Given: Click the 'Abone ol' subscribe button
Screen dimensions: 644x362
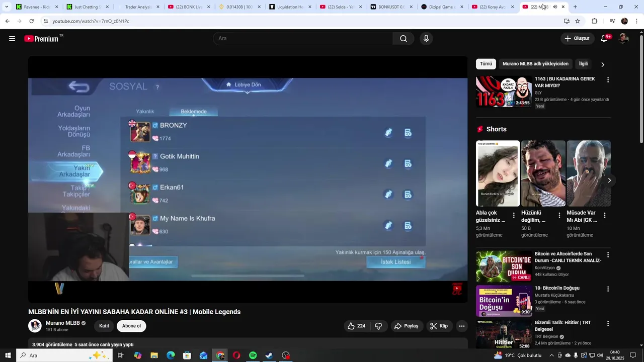Looking at the screenshot, I should pyautogui.click(x=131, y=326).
